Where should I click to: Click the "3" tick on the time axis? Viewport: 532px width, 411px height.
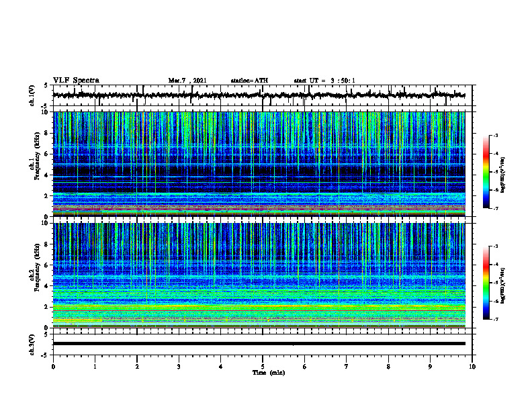pos(179,367)
